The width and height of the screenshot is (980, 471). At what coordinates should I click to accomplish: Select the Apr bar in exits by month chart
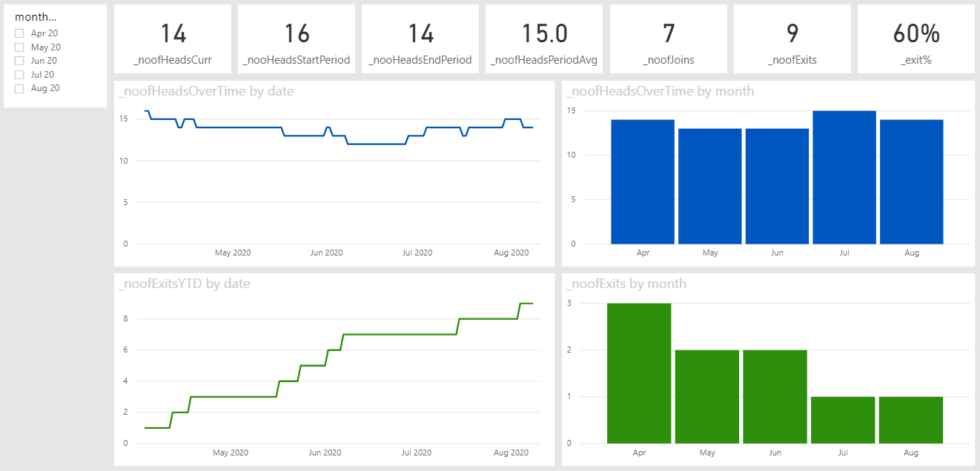pos(639,373)
